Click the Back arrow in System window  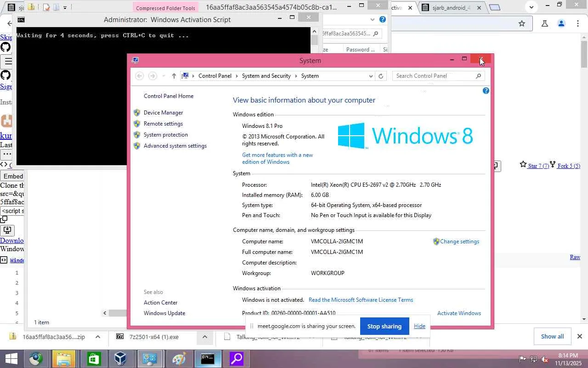tap(140, 76)
